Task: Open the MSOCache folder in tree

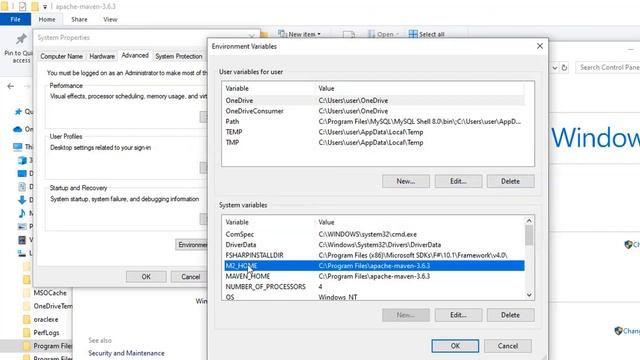Action: click(50, 293)
